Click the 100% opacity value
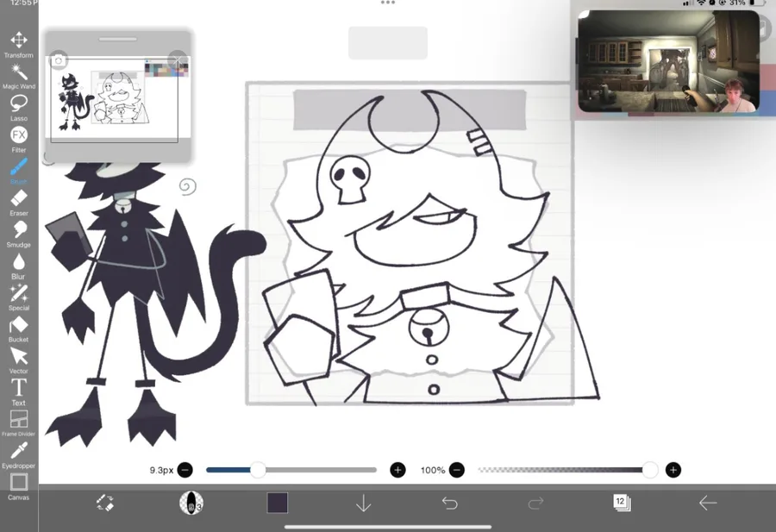 point(433,470)
